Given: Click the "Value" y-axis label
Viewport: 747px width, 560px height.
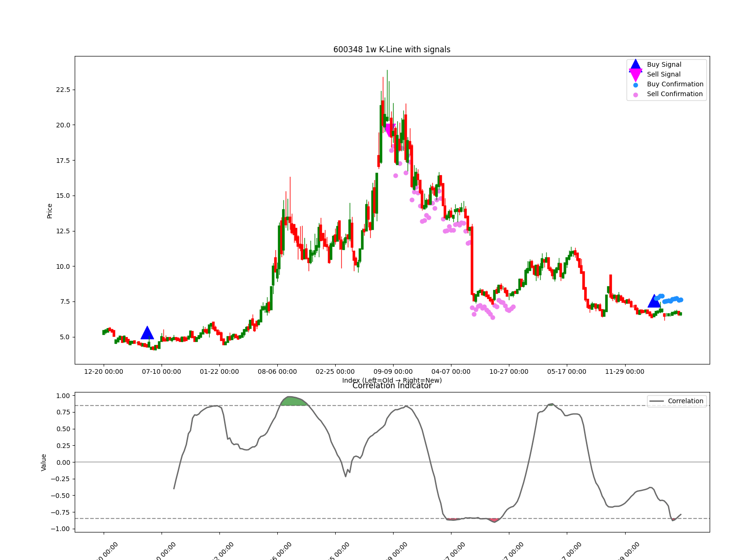Looking at the screenshot, I should click(43, 462).
